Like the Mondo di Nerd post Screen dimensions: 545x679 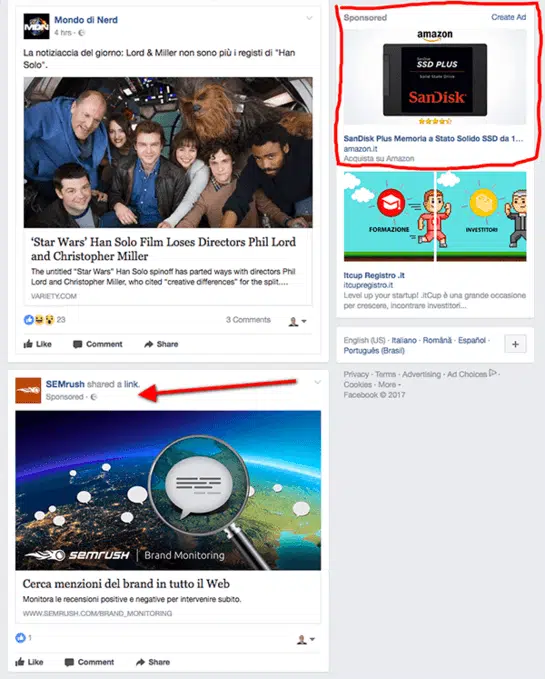[x=38, y=344]
